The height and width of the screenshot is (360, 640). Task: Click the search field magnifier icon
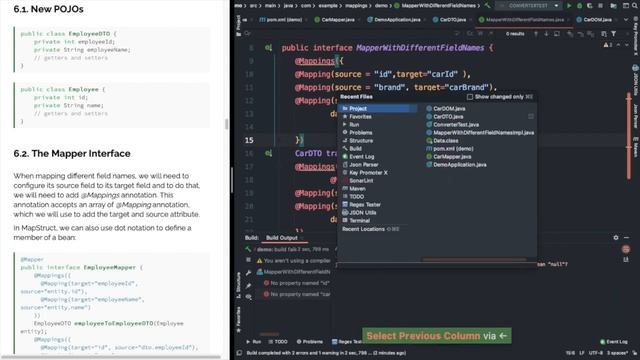[x=247, y=34]
